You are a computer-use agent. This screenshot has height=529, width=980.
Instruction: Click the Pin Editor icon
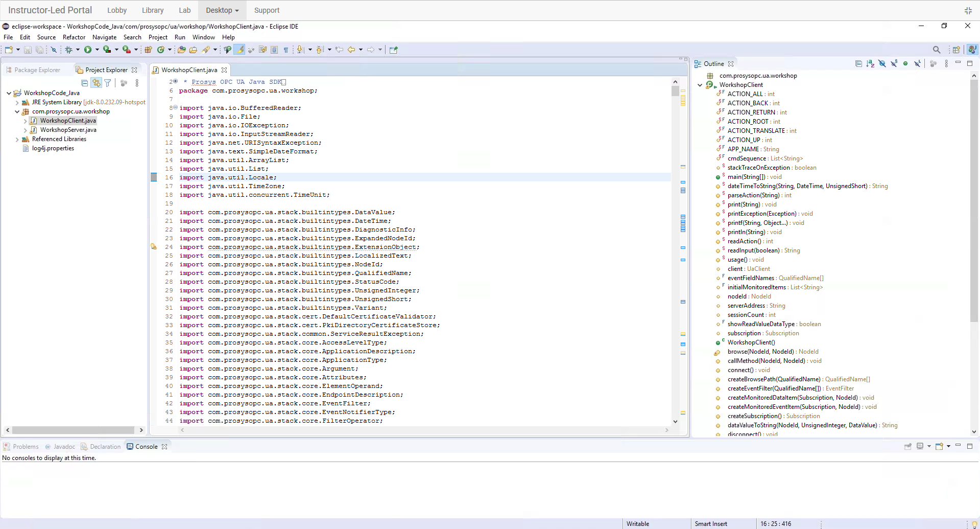(x=393, y=50)
